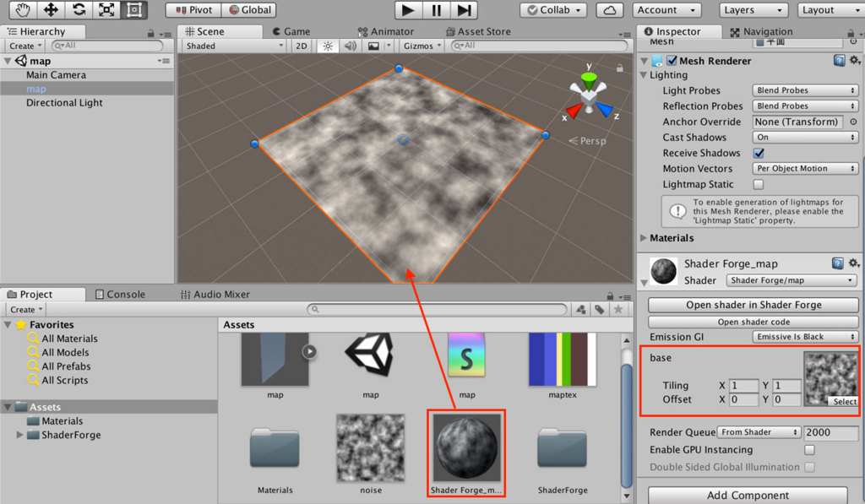Select Directional Light in Hierarchy
Viewport: 865px width, 504px height.
(x=64, y=102)
